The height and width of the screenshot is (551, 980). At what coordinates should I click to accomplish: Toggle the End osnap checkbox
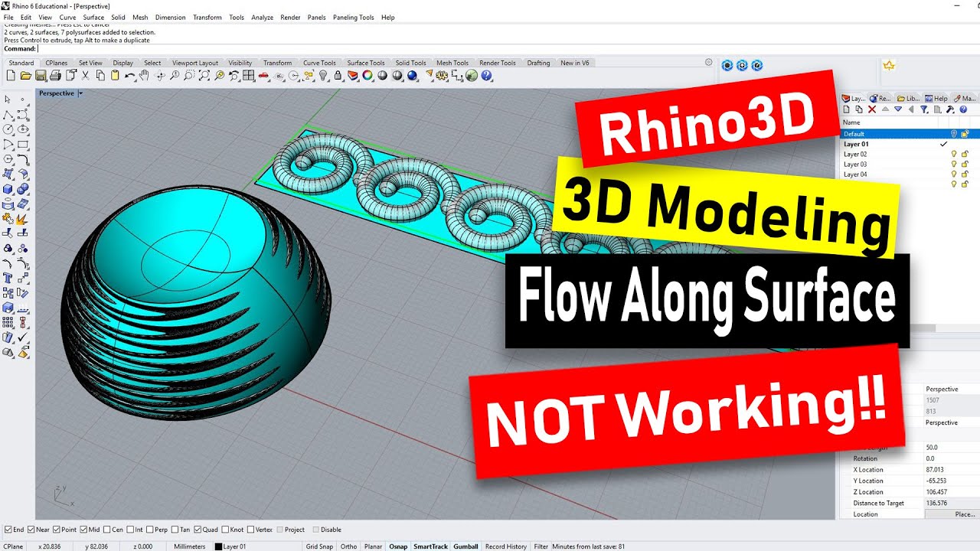coord(8,530)
